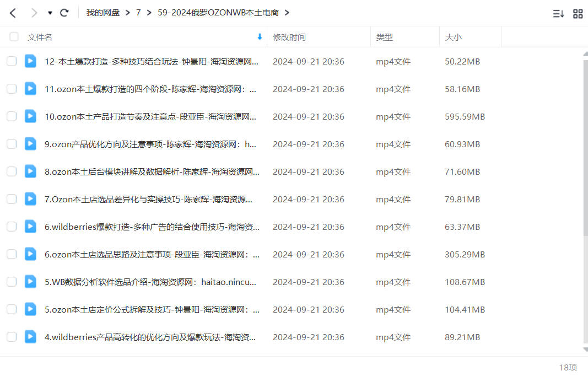
Task: Click the scrollbar down arrow
Action: click(586, 350)
